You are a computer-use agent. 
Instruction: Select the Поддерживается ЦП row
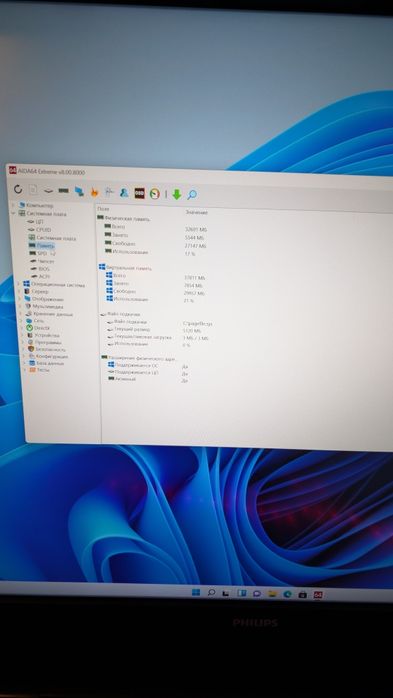[134, 372]
